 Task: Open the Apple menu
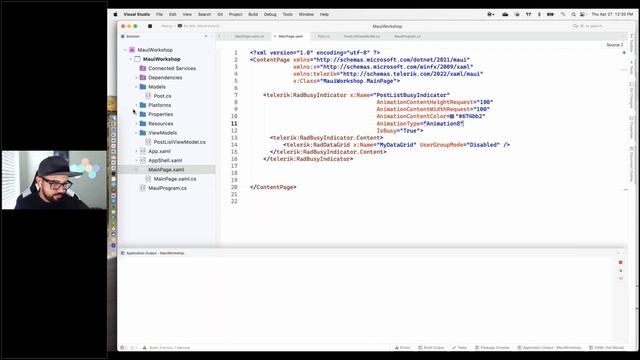[x=116, y=14]
